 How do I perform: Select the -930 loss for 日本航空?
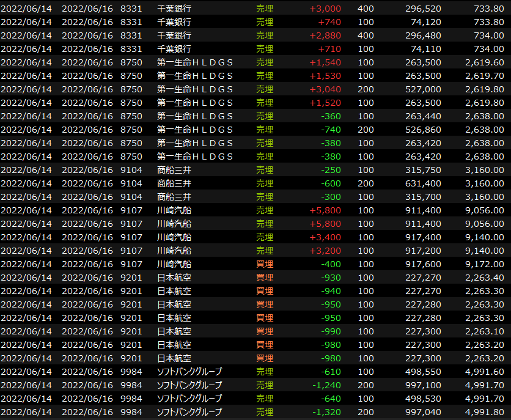330,278
